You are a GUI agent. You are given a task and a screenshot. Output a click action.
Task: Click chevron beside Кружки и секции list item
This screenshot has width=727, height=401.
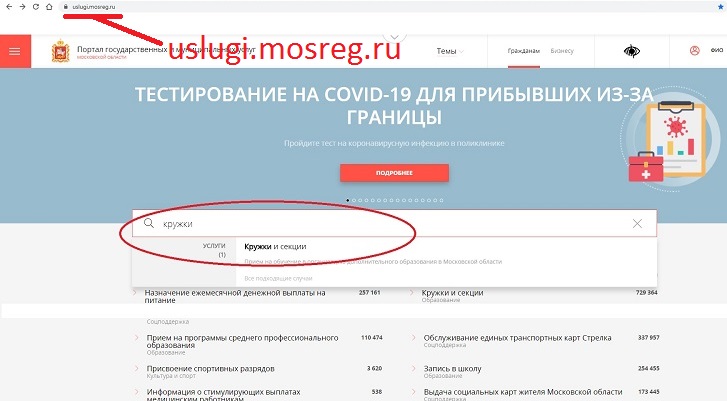(411, 293)
